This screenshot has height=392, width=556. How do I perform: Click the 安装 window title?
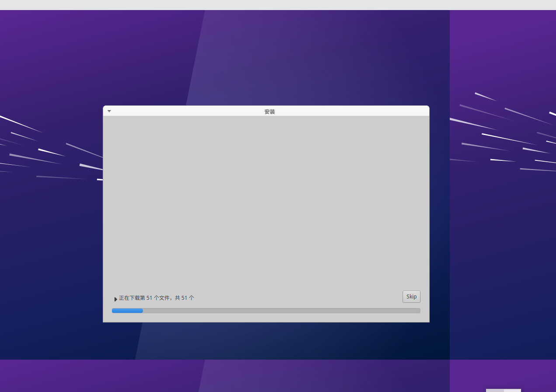point(270,112)
